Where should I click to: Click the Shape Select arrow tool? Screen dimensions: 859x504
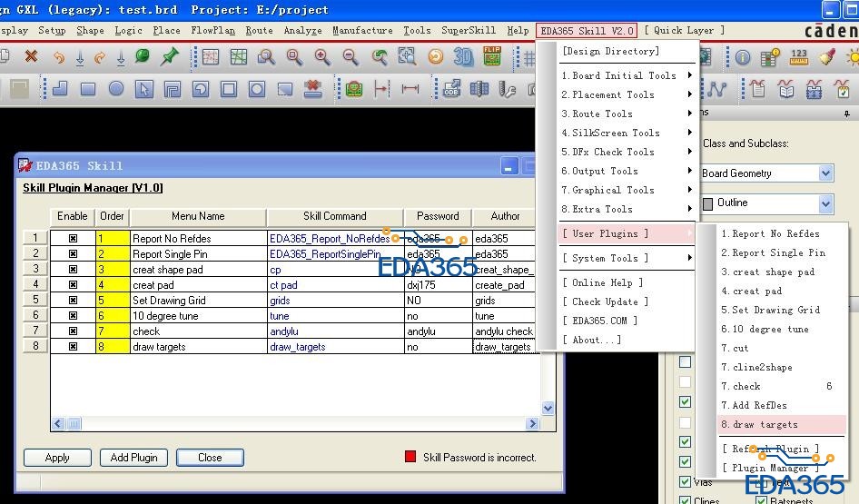coord(144,89)
